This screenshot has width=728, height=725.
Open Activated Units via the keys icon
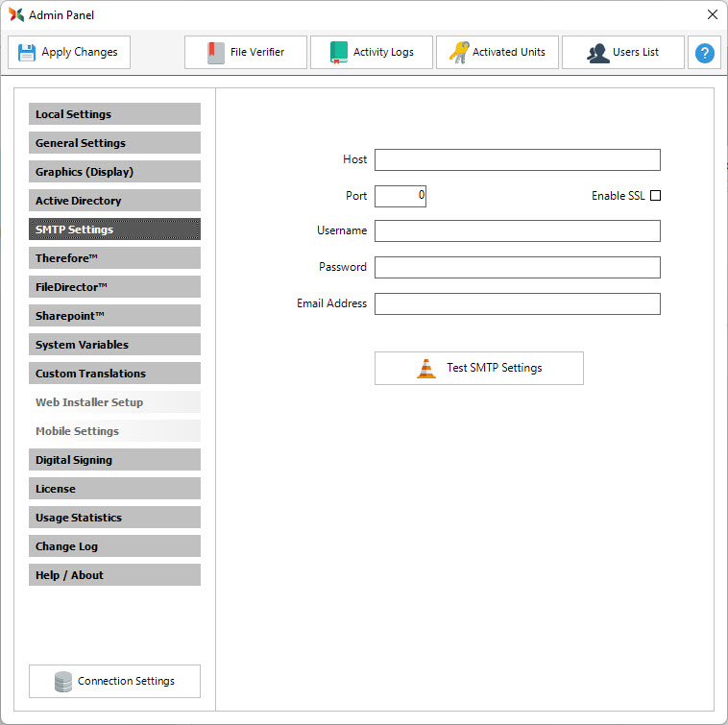[459, 53]
